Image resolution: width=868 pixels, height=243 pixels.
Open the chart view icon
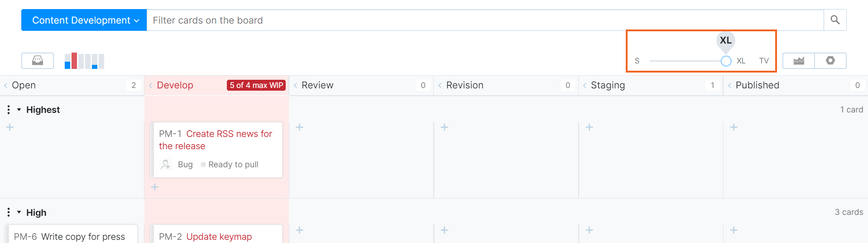(x=798, y=61)
